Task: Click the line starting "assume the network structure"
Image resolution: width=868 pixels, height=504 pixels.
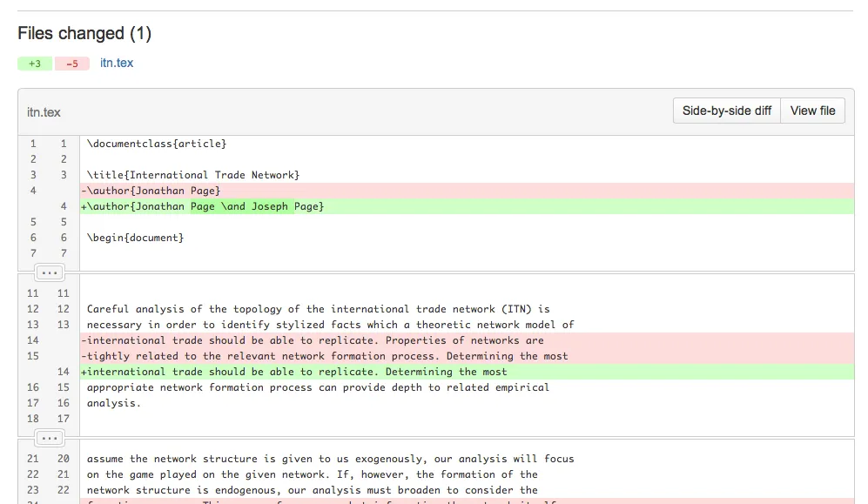Action: pos(330,459)
